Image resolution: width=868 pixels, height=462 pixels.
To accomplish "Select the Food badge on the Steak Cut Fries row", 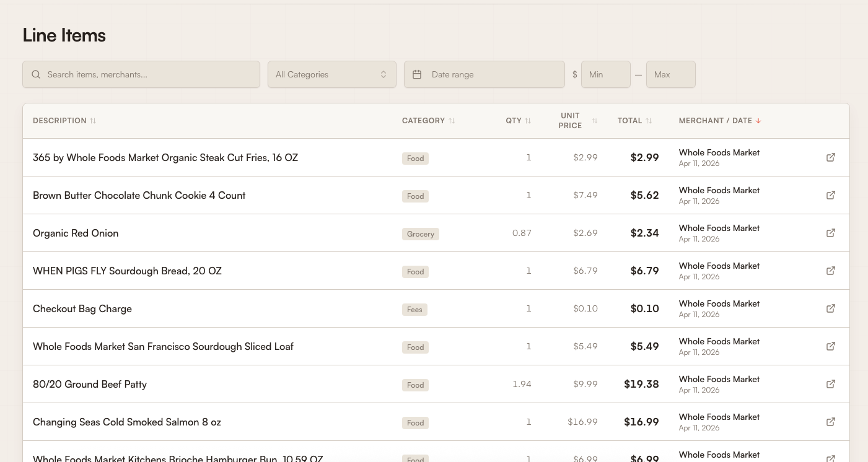I will pyautogui.click(x=415, y=159).
